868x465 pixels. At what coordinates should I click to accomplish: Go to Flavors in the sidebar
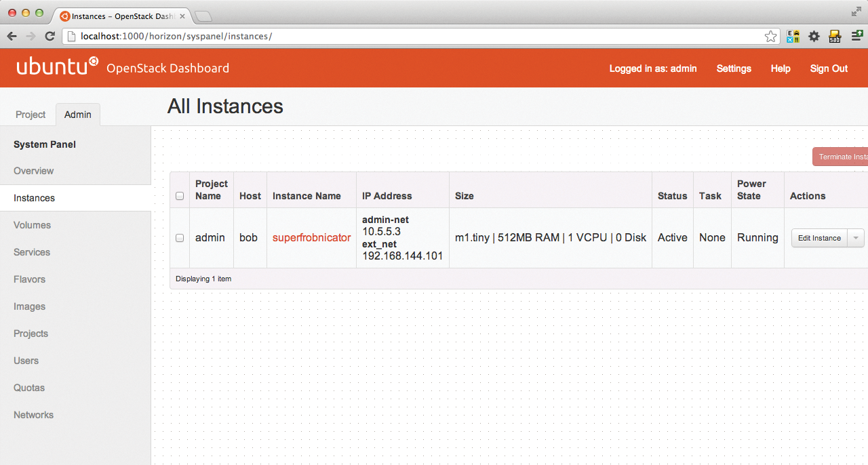pos(30,279)
